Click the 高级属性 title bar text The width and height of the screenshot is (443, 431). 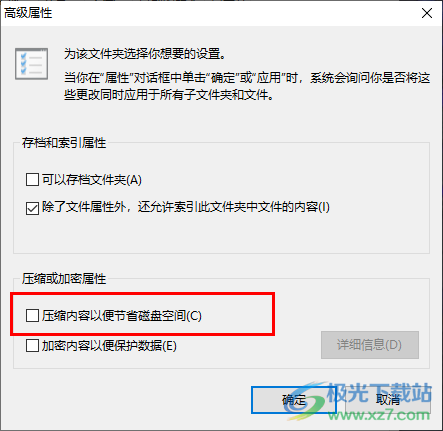(x=28, y=13)
